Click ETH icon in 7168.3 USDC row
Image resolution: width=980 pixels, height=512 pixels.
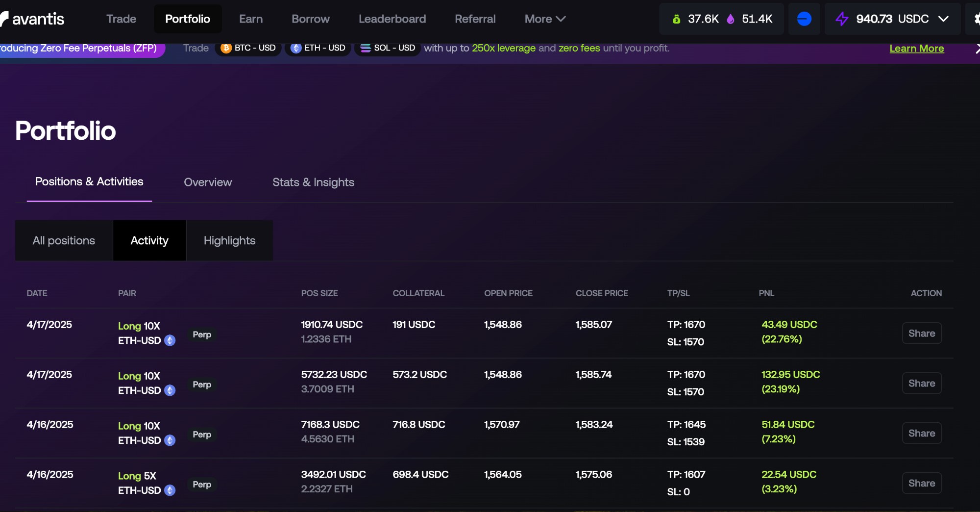170,440
